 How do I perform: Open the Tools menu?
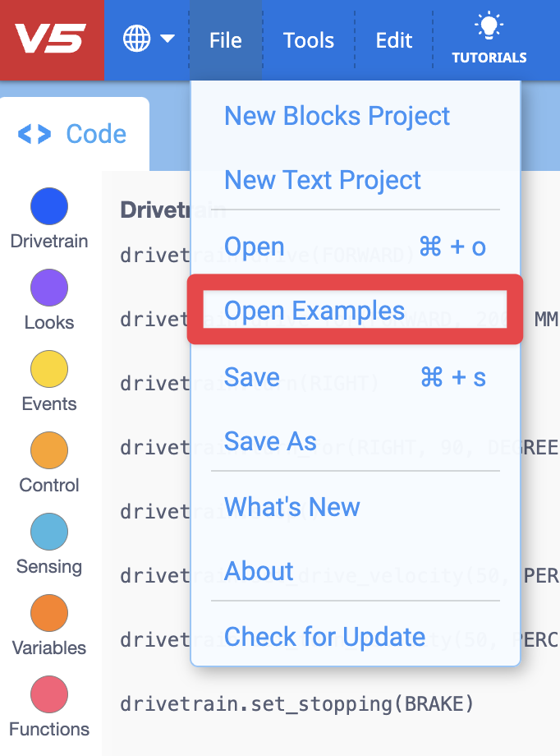point(308,40)
